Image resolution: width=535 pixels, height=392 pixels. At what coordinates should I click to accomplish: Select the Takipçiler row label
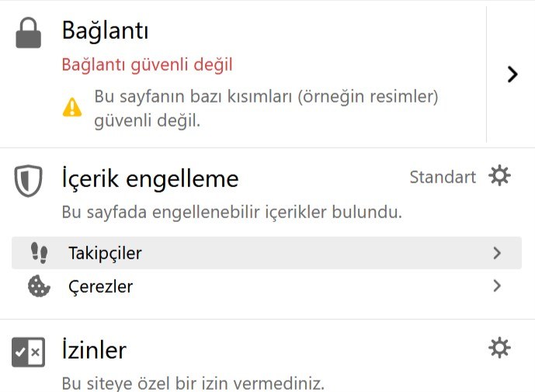(105, 254)
